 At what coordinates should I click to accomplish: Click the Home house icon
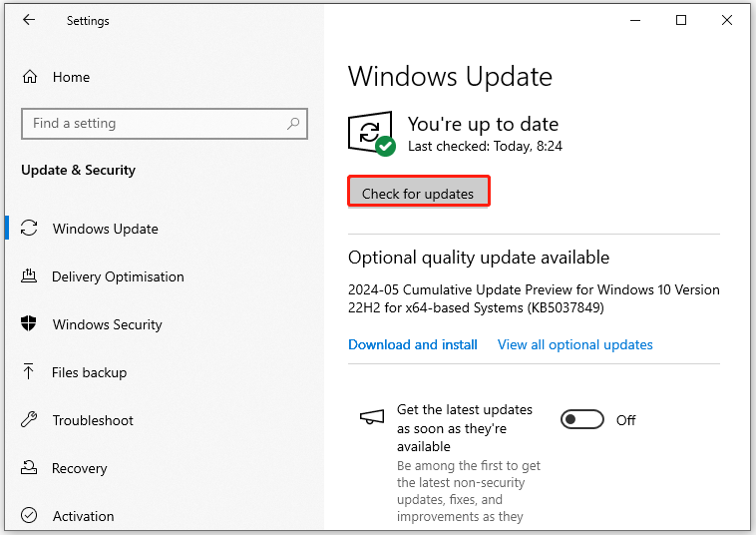(30, 77)
